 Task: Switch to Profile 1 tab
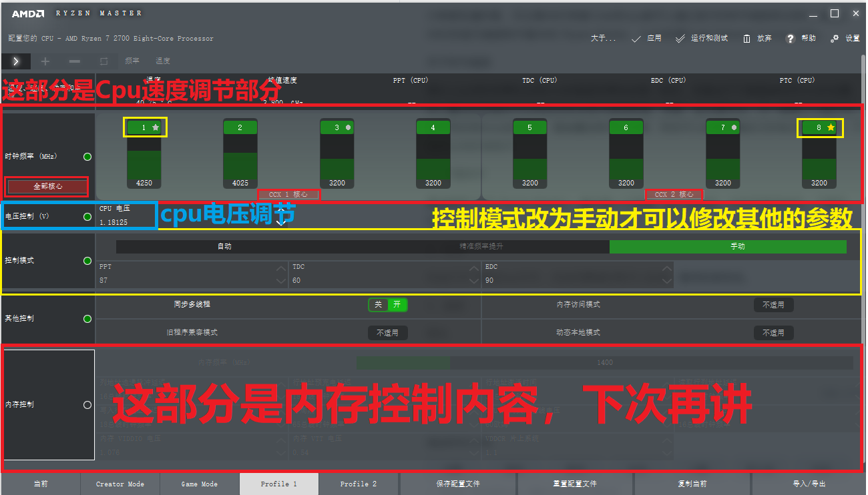coord(279,484)
